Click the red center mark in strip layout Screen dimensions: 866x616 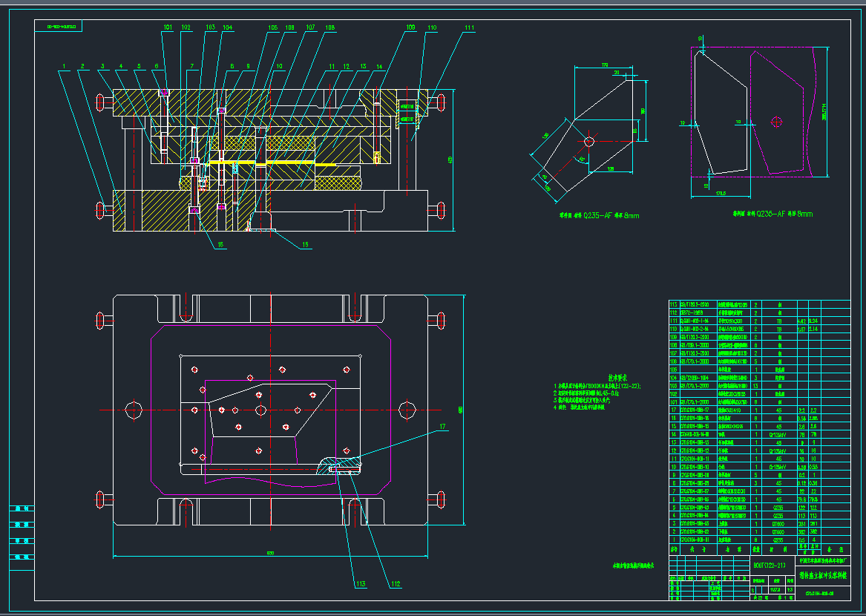coord(777,121)
